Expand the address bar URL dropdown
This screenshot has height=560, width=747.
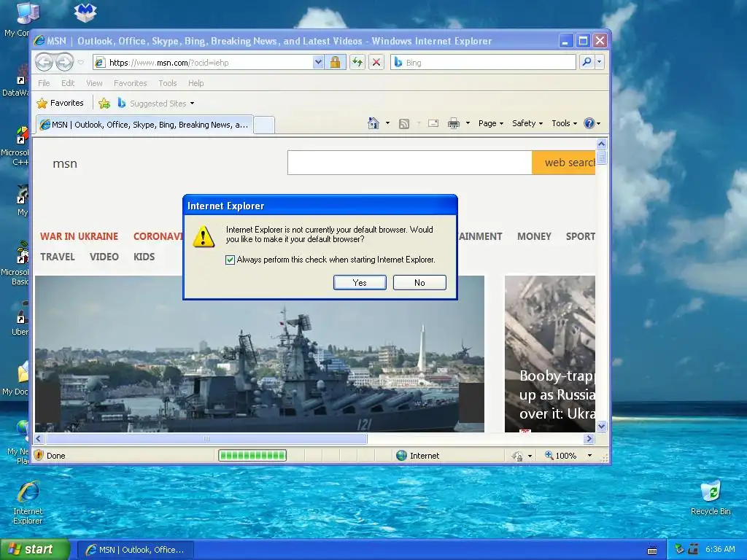pos(318,63)
